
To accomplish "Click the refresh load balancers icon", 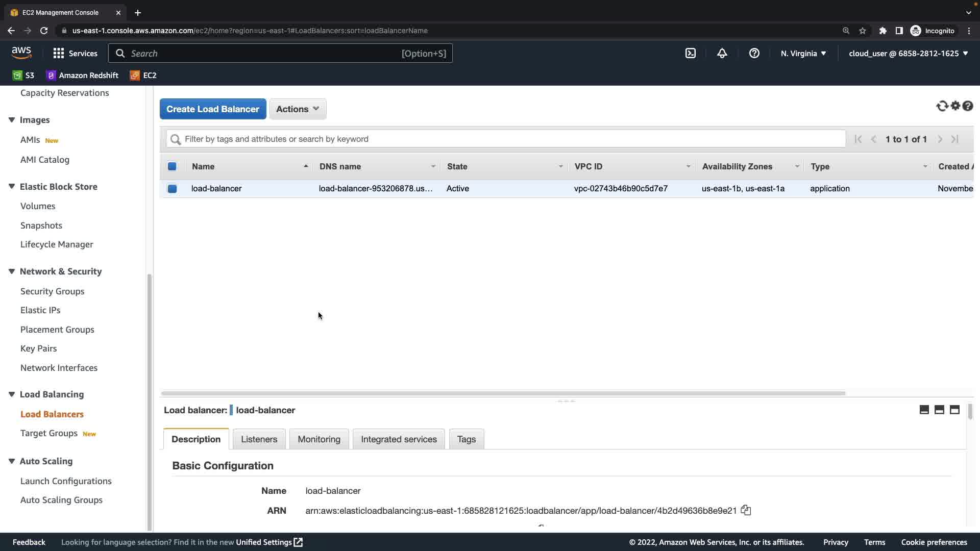I will click(942, 106).
